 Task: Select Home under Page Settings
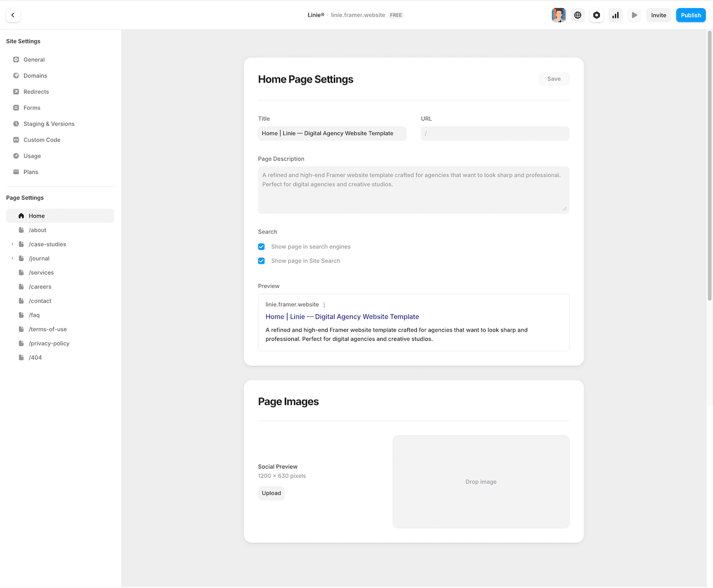click(x=36, y=215)
